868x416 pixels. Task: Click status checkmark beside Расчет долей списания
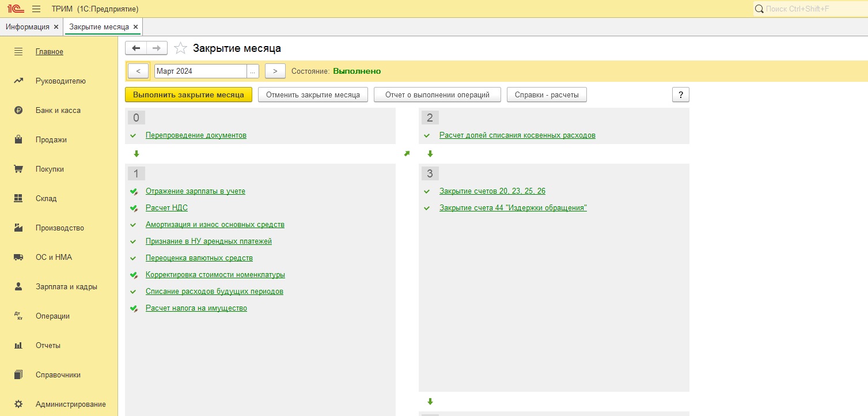point(427,135)
